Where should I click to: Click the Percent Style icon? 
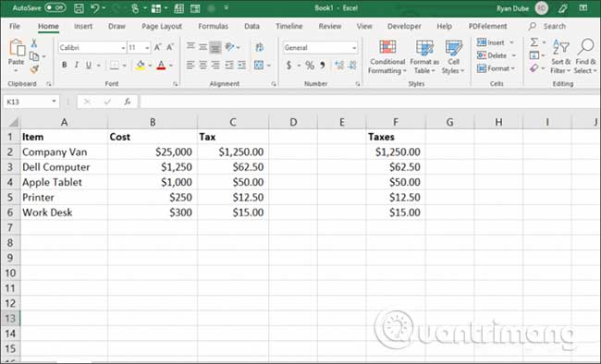pos(310,66)
